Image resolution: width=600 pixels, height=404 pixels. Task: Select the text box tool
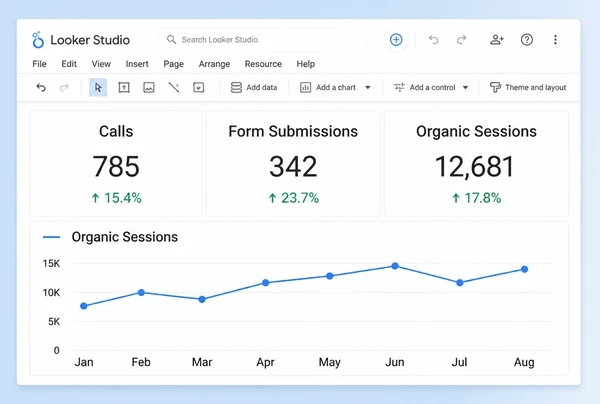point(124,88)
